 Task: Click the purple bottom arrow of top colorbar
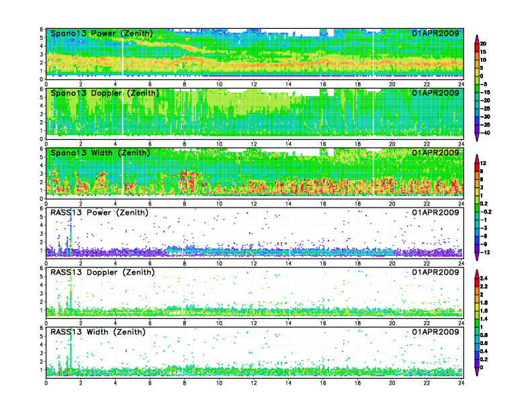477,137
